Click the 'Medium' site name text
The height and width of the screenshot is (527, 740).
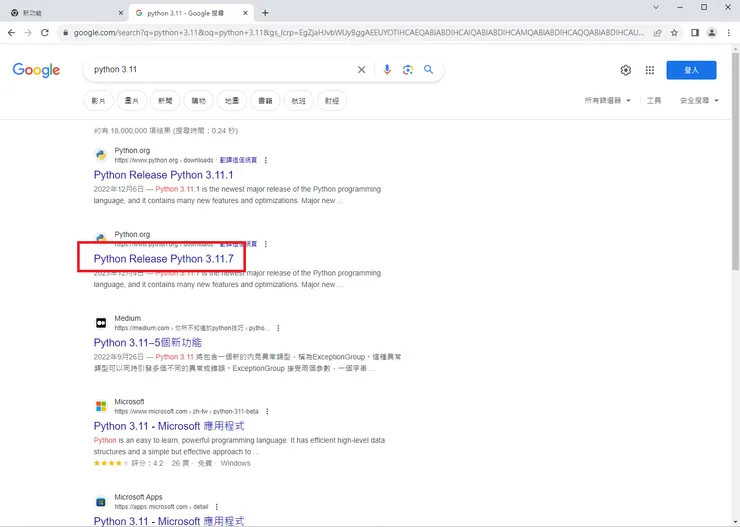[x=127, y=318]
